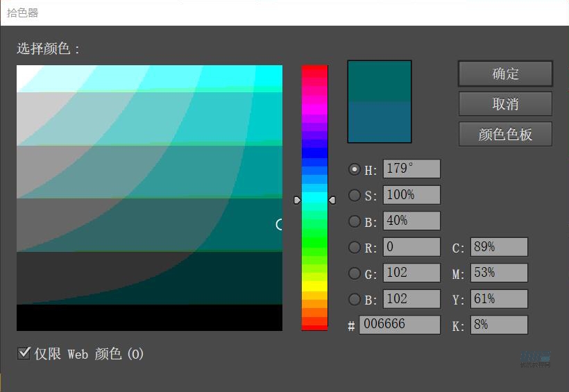Click the H hue value field
Image resolution: width=569 pixels, height=392 pixels.
[x=411, y=169]
